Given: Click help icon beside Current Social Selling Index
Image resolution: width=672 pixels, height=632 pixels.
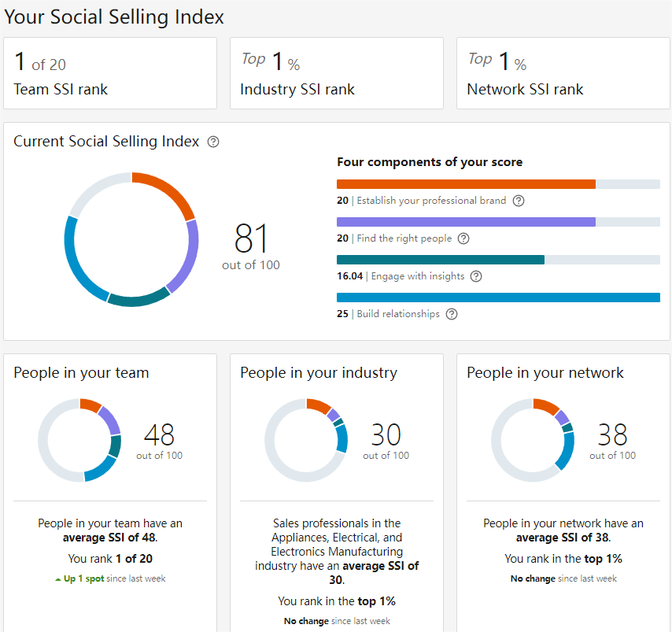Looking at the screenshot, I should click(x=213, y=142).
